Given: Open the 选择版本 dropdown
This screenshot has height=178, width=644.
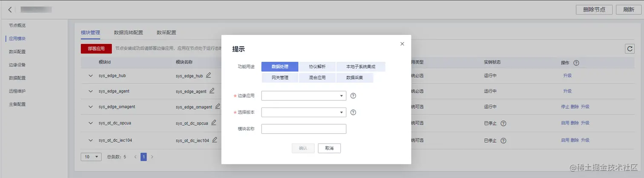Looking at the screenshot, I should [x=304, y=112].
